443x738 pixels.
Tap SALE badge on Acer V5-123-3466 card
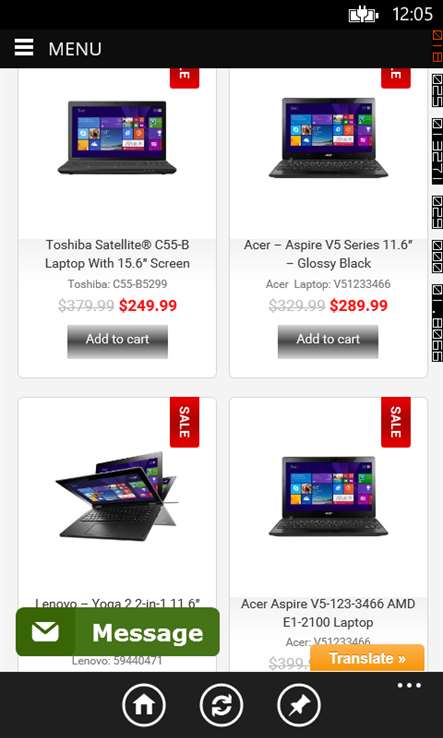pyautogui.click(x=395, y=422)
